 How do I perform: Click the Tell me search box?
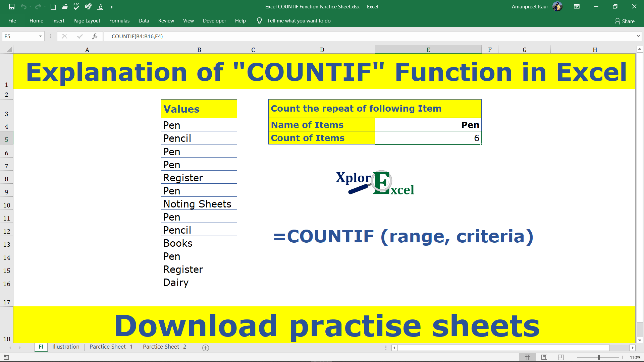click(299, 21)
